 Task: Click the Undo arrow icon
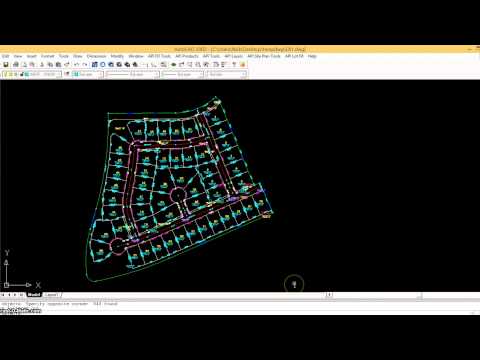tap(77, 65)
